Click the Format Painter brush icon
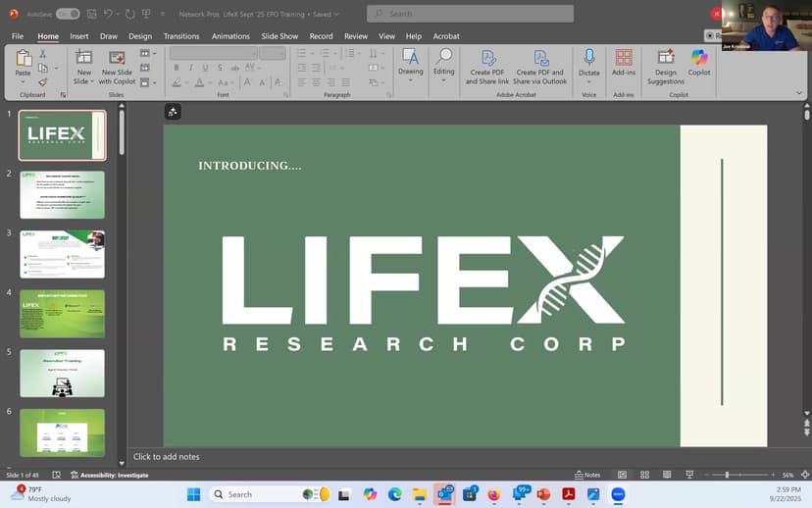This screenshot has height=508, width=812. [44, 82]
